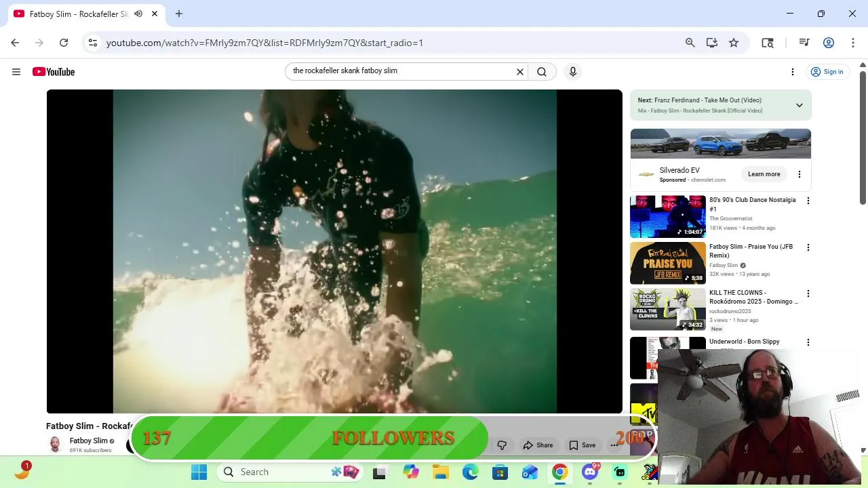Open Task View on taskbar
The height and width of the screenshot is (488, 868).
click(x=379, y=472)
